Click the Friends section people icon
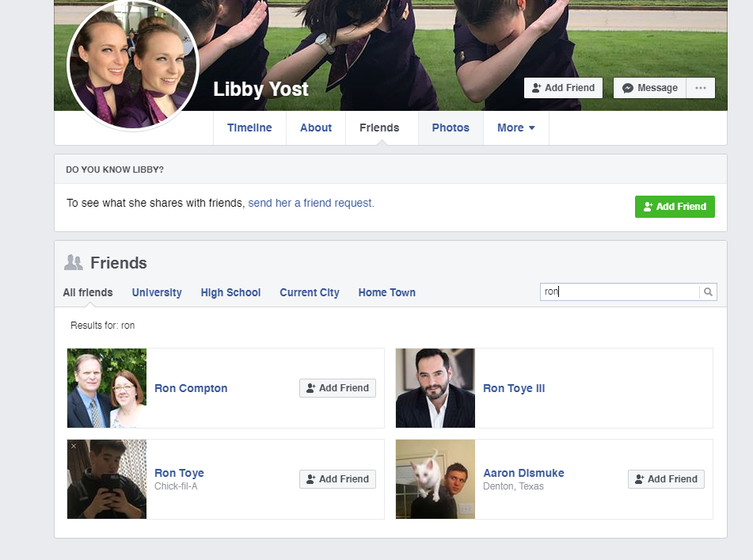The height and width of the screenshot is (560, 753). [x=74, y=263]
